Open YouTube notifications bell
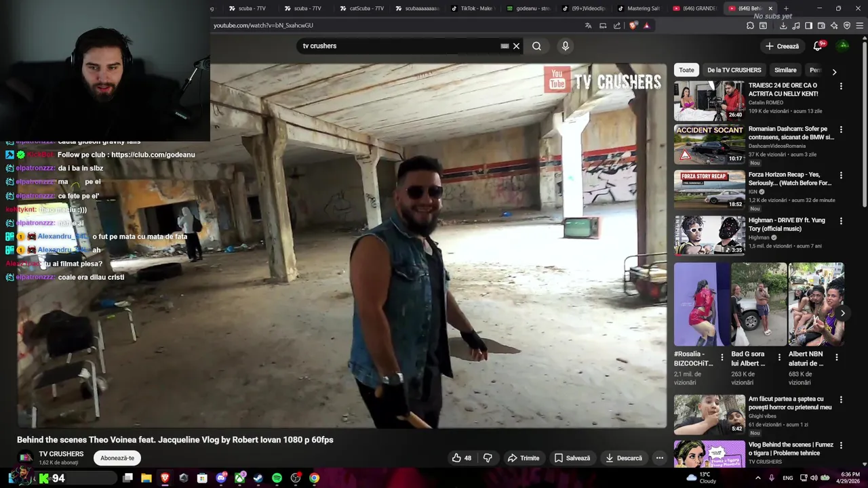This screenshot has height=488, width=868. point(818,45)
